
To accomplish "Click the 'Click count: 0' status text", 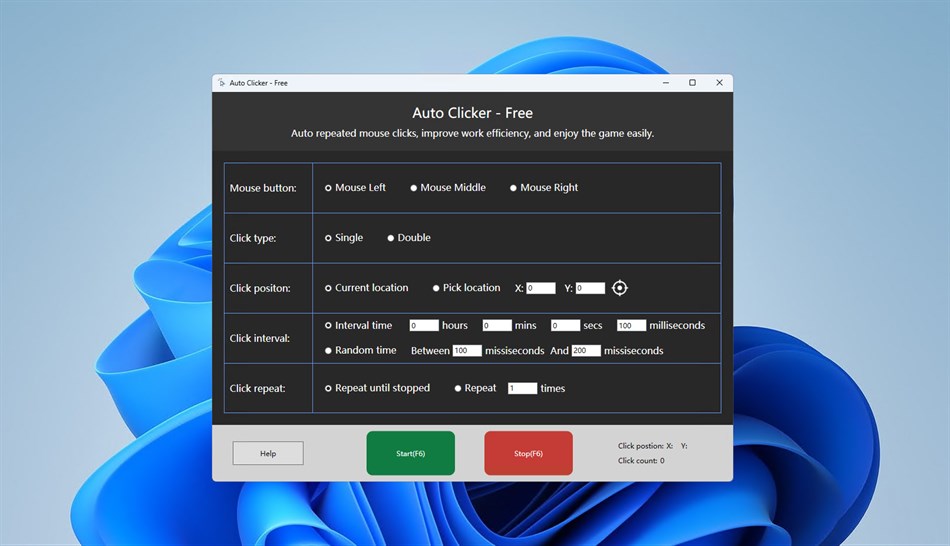I will click(x=641, y=461).
